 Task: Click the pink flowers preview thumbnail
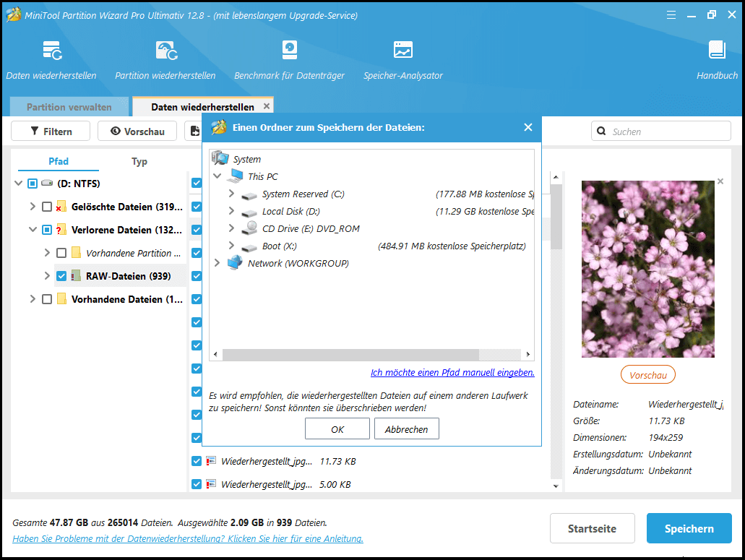(648, 269)
